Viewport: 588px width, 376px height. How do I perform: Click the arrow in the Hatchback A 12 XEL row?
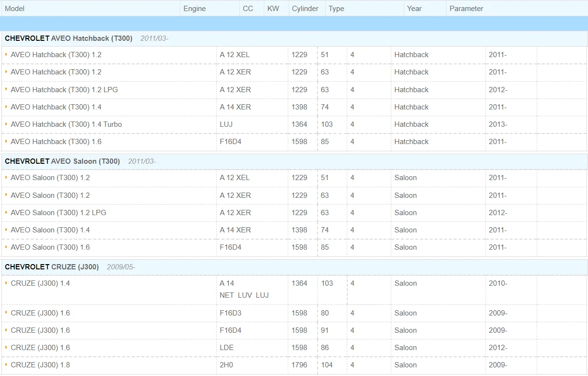(6, 54)
